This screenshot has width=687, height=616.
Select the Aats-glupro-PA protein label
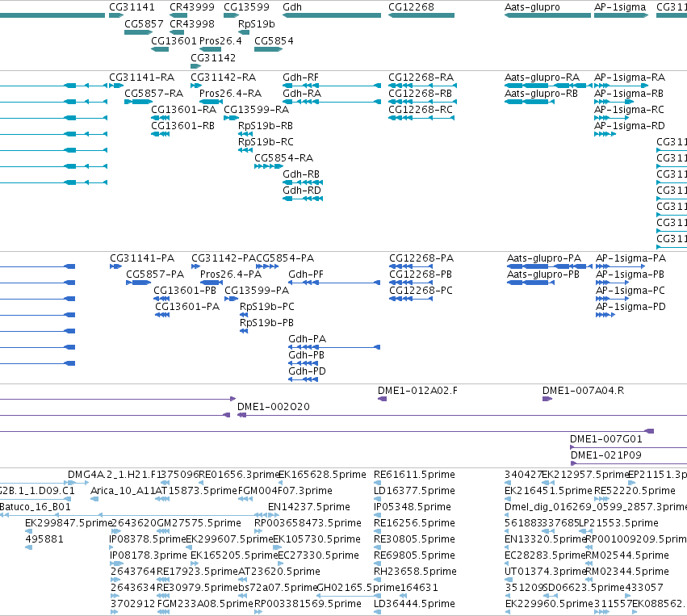(544, 258)
